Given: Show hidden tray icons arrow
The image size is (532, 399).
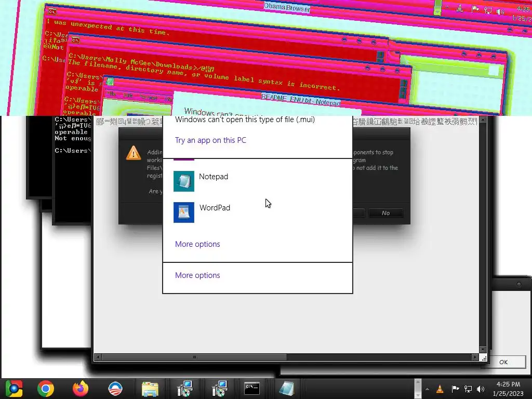Looking at the screenshot, I should (x=427, y=389).
